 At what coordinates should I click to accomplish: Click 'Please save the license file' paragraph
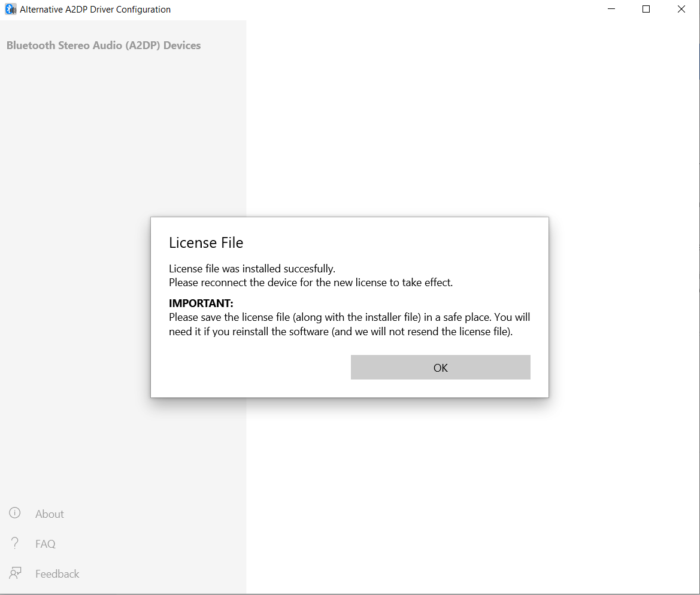pyautogui.click(x=349, y=324)
